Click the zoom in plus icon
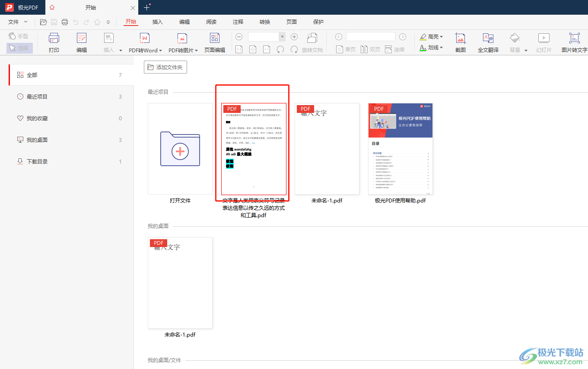The height and width of the screenshot is (369, 588). (294, 37)
